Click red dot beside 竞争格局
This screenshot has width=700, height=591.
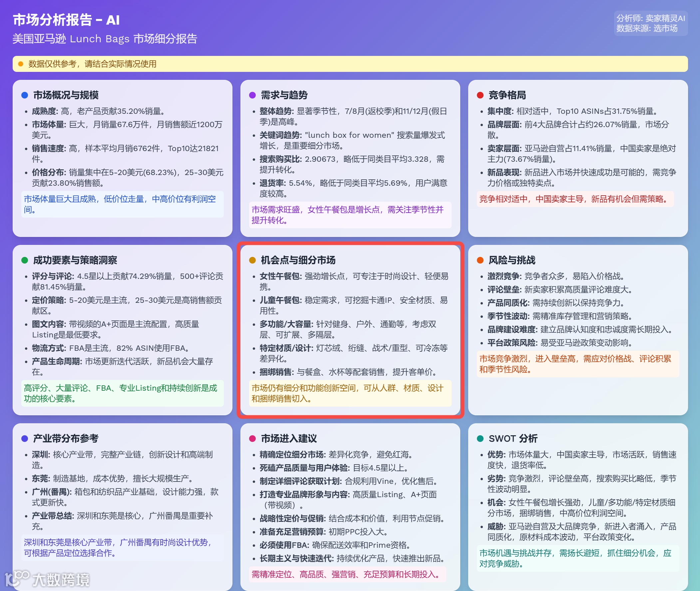(x=480, y=95)
